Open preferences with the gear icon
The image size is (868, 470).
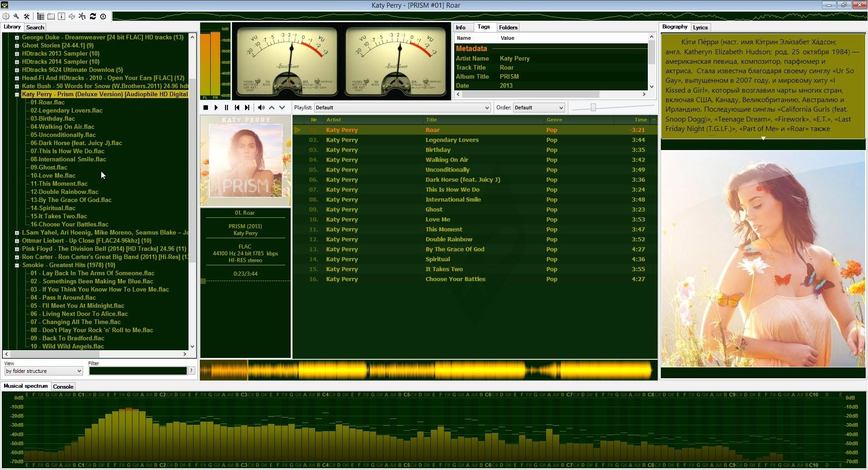coord(6,16)
